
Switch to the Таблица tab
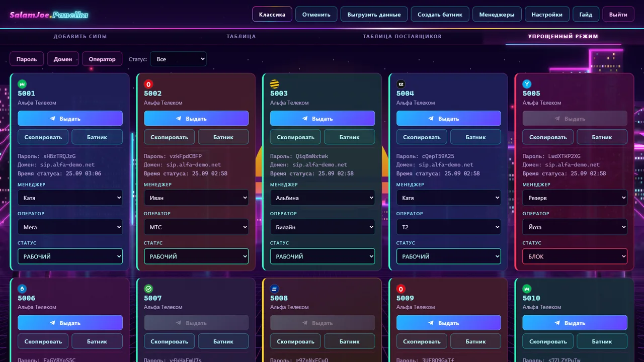(242, 36)
